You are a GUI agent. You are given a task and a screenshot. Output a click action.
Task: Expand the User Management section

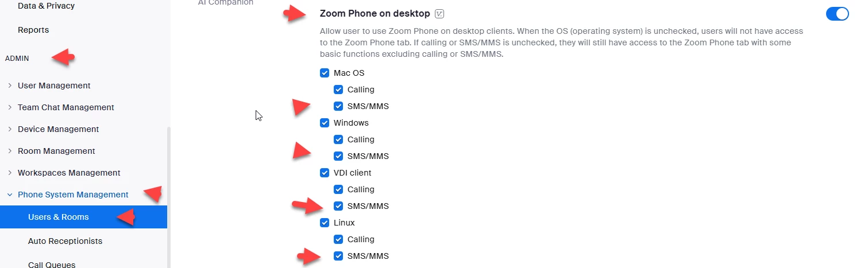coord(54,86)
